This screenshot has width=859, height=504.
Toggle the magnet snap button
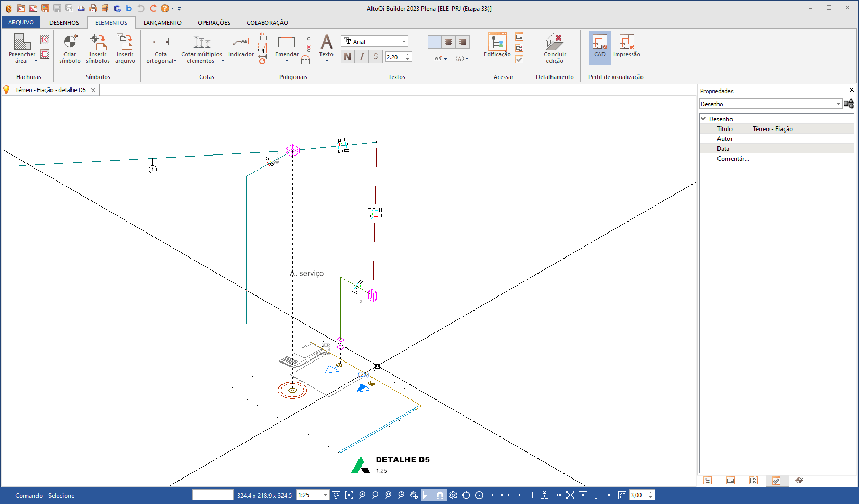pos(440,495)
